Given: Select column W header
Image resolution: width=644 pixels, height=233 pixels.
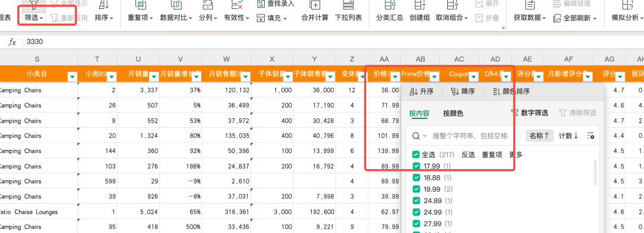Looking at the screenshot, I should (x=227, y=59).
